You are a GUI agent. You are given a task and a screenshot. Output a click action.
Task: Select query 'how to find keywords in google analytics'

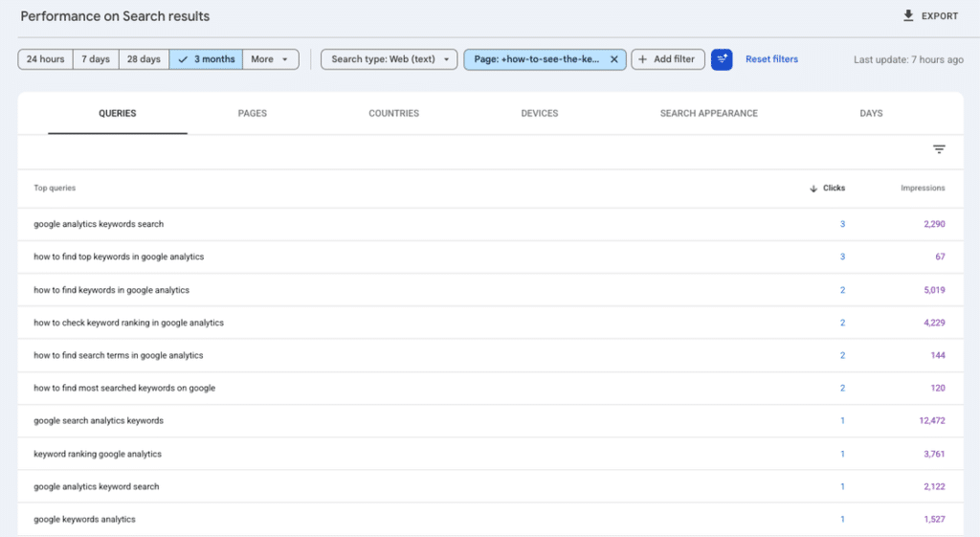111,290
